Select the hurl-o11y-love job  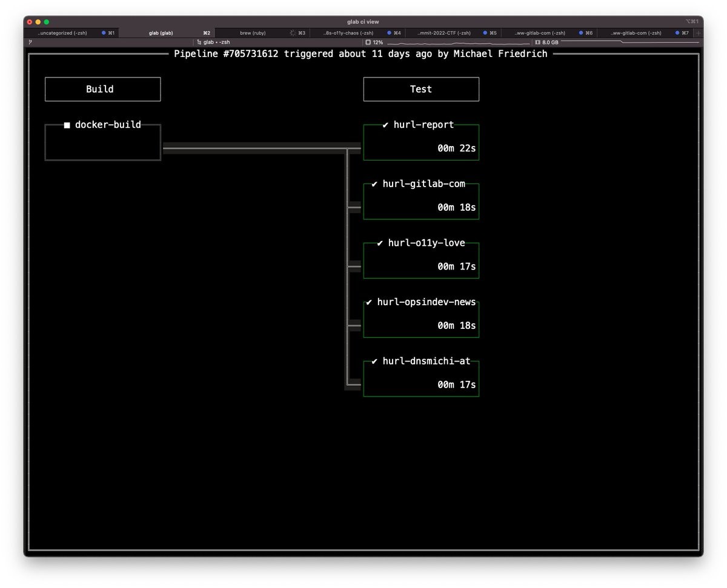coord(421,260)
